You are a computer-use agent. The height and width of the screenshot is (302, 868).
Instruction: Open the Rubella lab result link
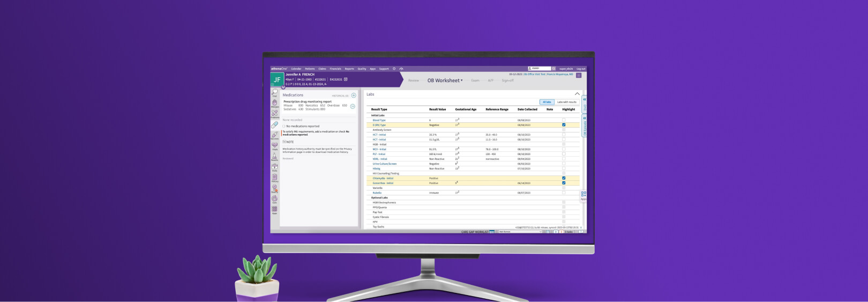377,193
